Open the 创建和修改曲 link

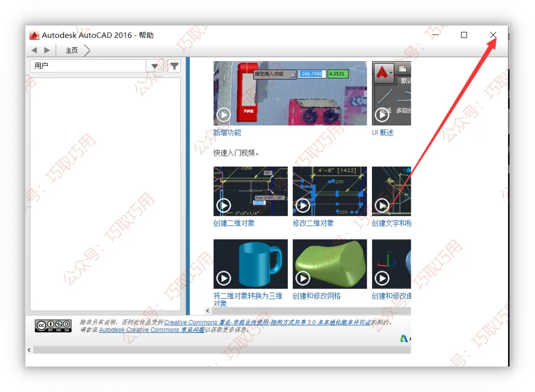tap(391, 296)
